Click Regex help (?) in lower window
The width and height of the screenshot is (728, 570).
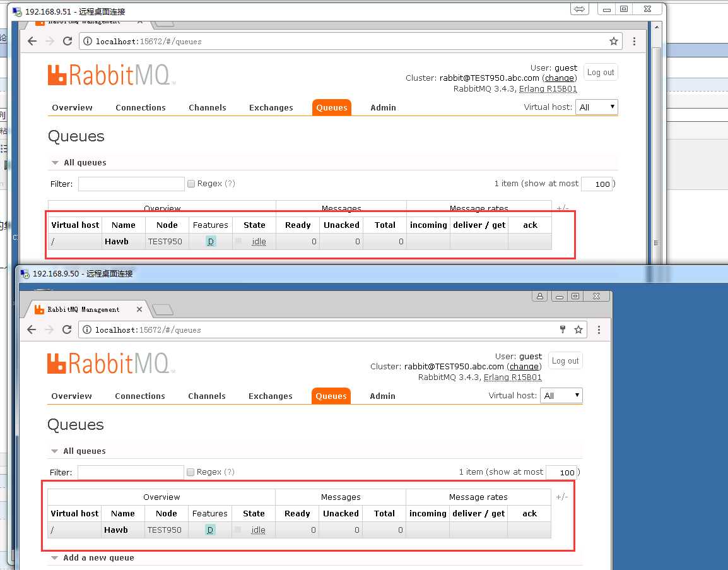click(x=230, y=472)
